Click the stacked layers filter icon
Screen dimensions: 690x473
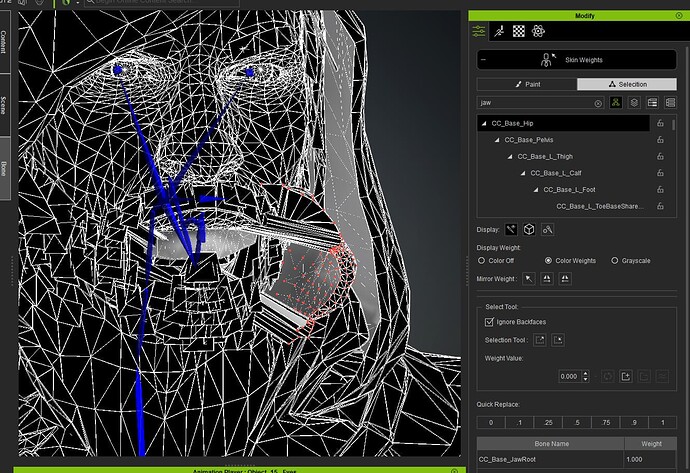coord(634,103)
